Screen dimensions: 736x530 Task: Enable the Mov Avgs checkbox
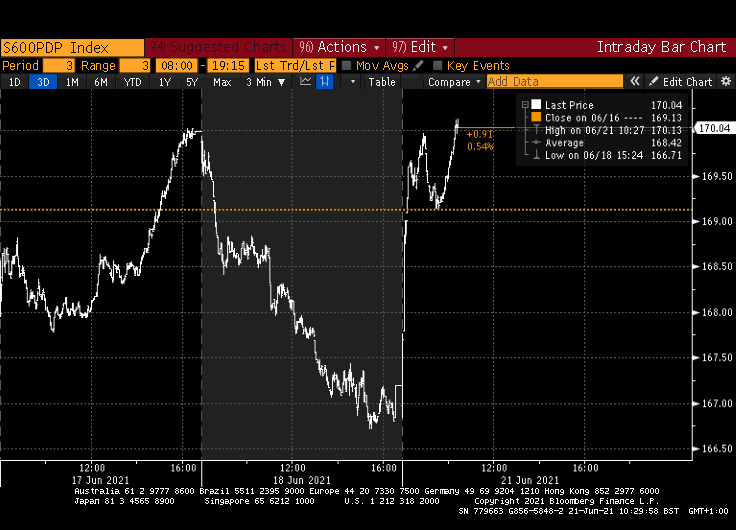pyautogui.click(x=347, y=66)
